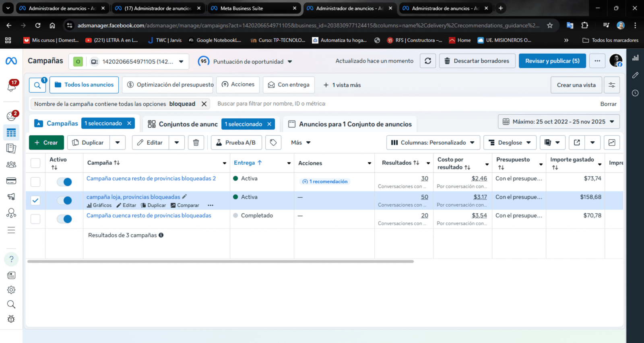Open the chart view icon button
The image size is (644, 343).
tap(612, 143)
